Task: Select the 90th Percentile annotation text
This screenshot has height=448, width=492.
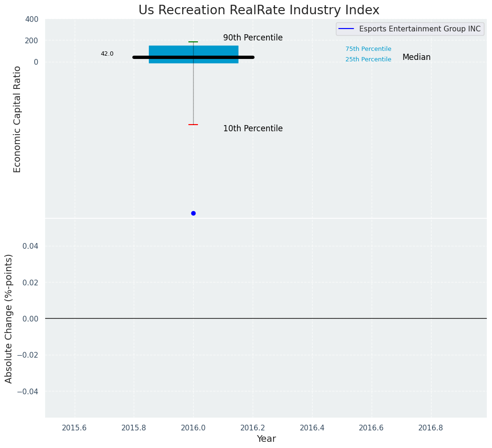Action: tap(253, 38)
